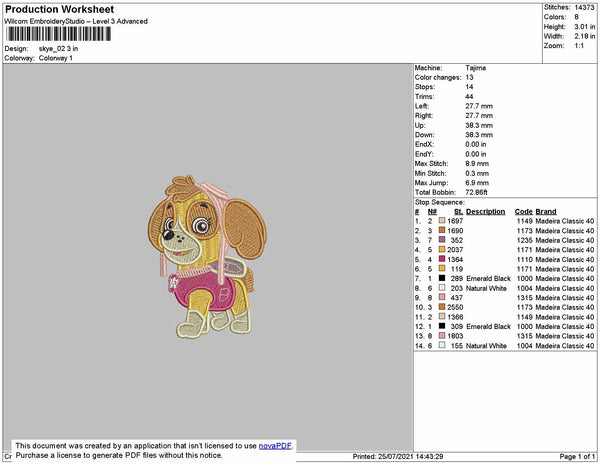Select the Total Bobbin value 72.86ft
600x464 pixels.
(476, 192)
